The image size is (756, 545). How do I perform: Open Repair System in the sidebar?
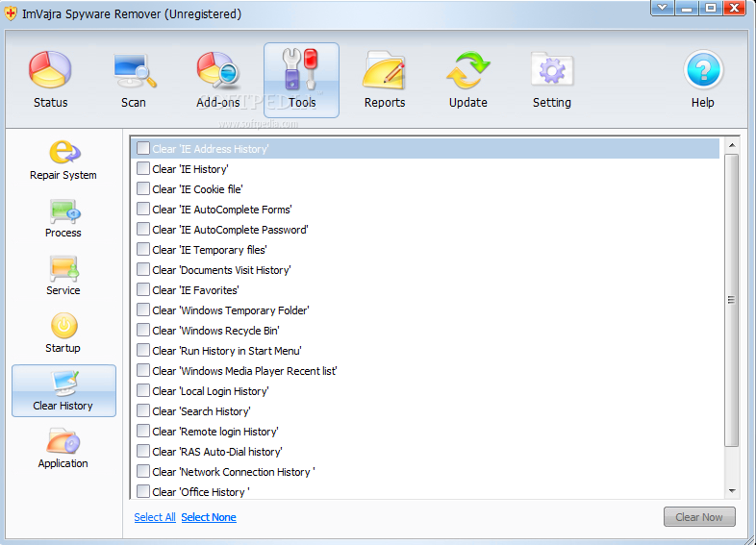coord(63,161)
